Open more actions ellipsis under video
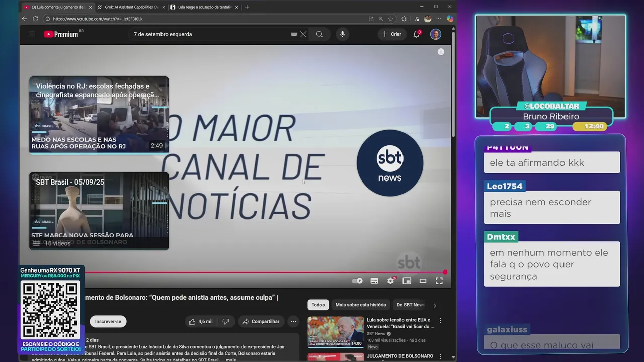Screen dimensions: 644x362 tap(293, 321)
